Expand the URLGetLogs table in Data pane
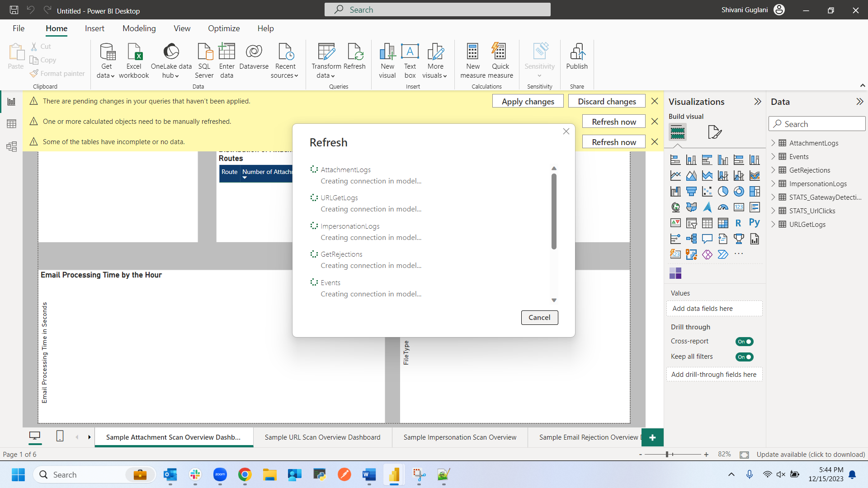Viewport: 868px width, 488px height. pyautogui.click(x=773, y=224)
